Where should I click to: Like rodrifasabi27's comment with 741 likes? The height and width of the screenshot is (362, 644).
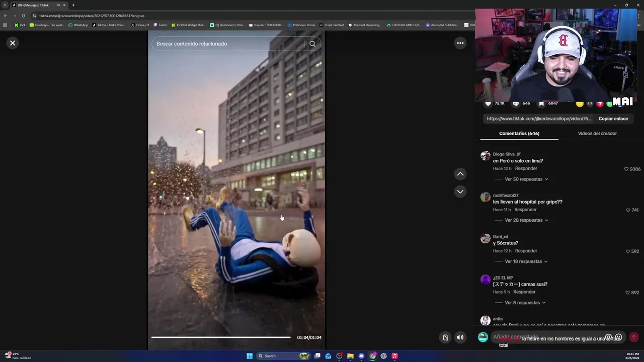pyautogui.click(x=628, y=210)
